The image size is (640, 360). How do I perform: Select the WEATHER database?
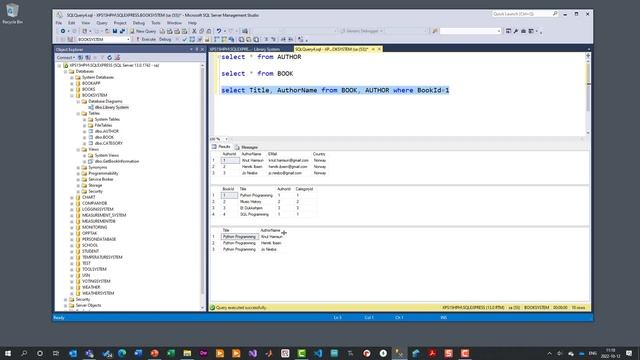(91, 287)
